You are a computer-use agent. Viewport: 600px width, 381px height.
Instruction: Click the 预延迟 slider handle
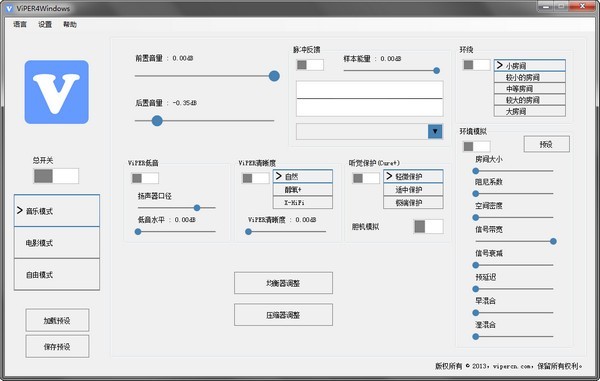476,289
